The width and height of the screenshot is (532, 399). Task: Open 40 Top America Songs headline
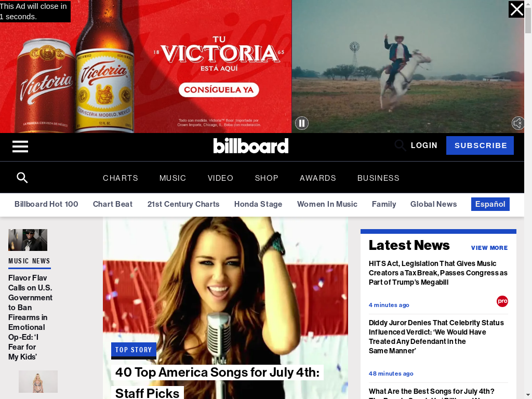(x=217, y=382)
